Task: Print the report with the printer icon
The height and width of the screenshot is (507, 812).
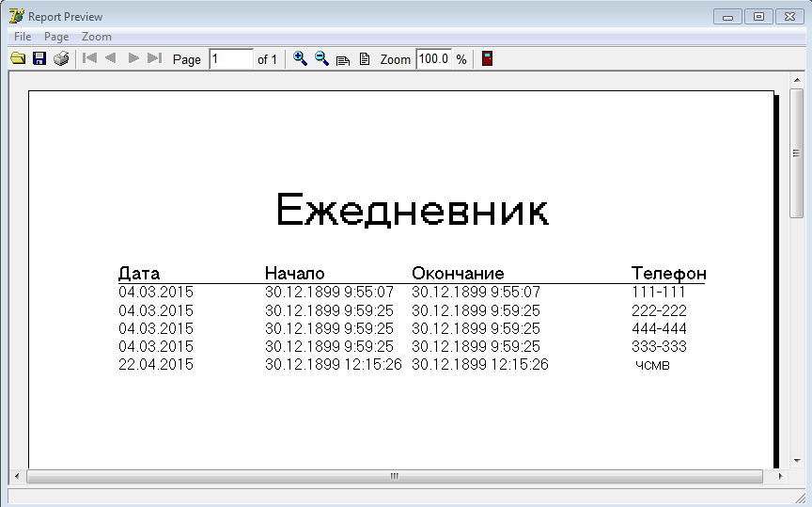Action: [61, 58]
